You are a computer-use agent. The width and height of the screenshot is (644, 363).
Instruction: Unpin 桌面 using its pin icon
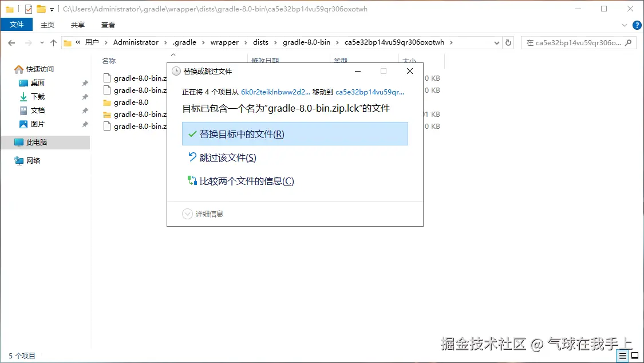coord(85,83)
